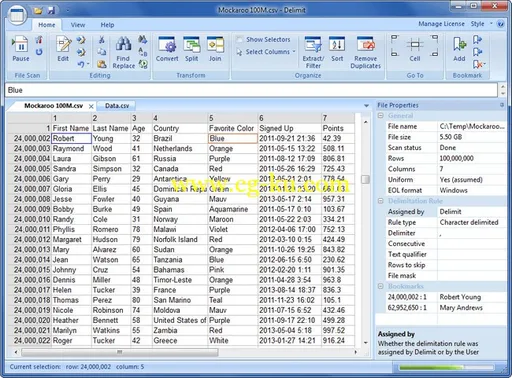Click the copy icon in Editing group
512x378 pixels.
(101, 52)
